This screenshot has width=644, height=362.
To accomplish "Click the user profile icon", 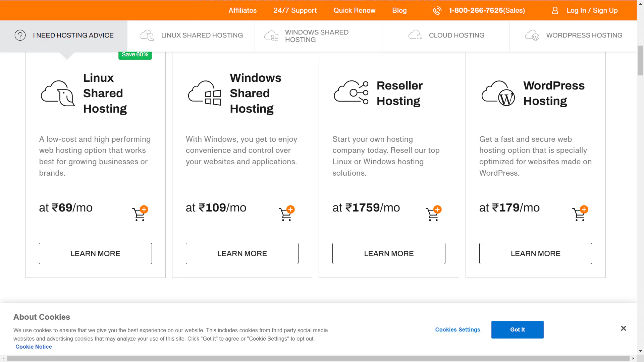I will [555, 11].
